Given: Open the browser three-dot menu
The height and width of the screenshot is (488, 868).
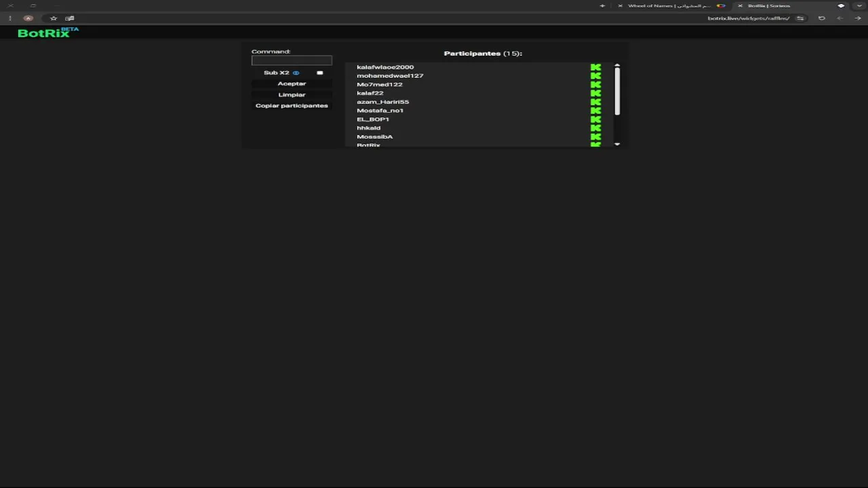Looking at the screenshot, I should click(x=10, y=18).
